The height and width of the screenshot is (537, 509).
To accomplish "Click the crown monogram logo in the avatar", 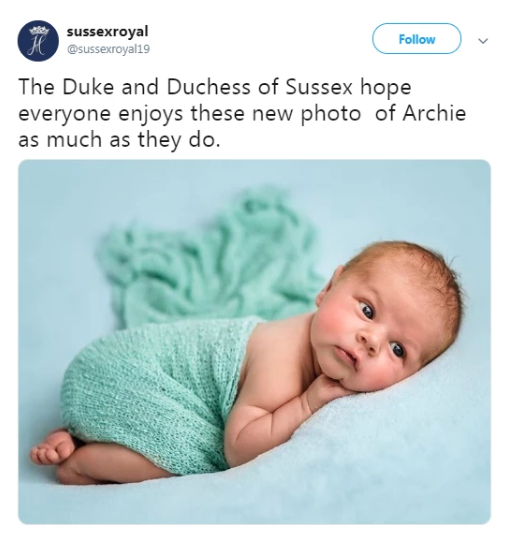I will click(x=38, y=40).
